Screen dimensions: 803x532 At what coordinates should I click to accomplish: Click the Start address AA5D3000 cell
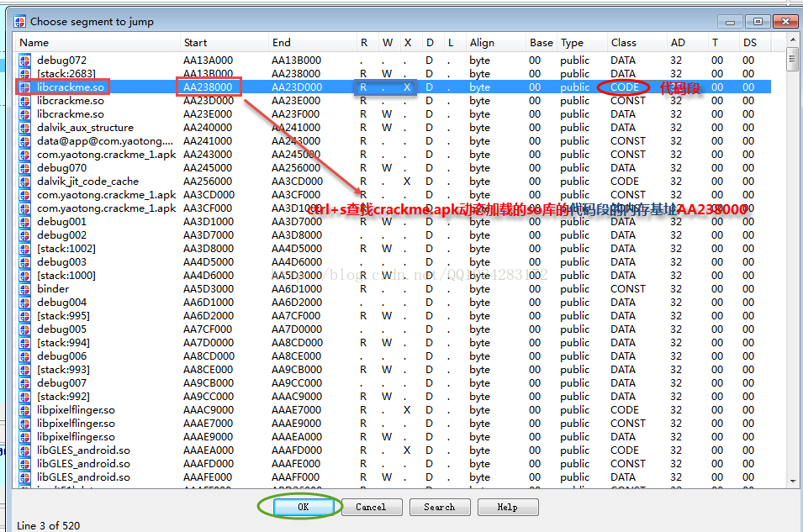[x=208, y=289]
